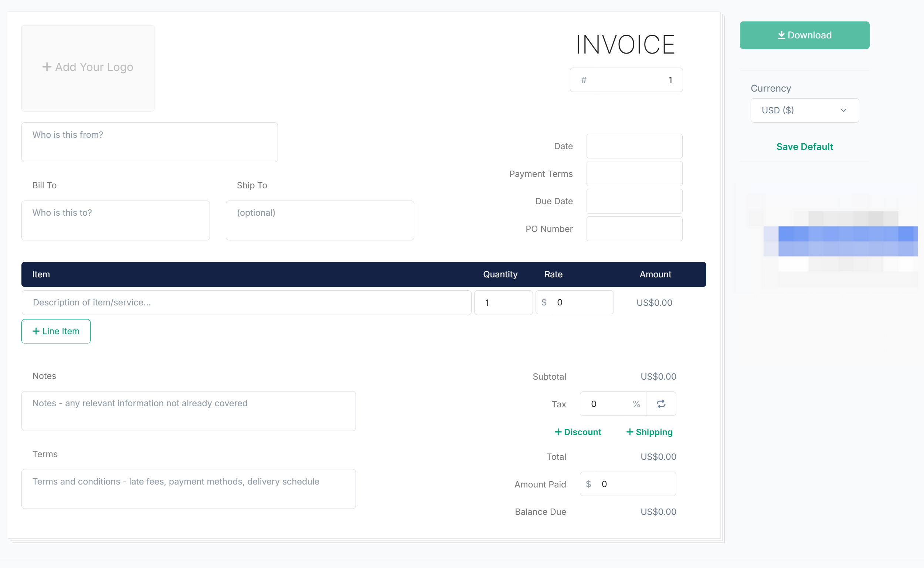Select the Bill To 'Who is this to?' field

click(115, 220)
